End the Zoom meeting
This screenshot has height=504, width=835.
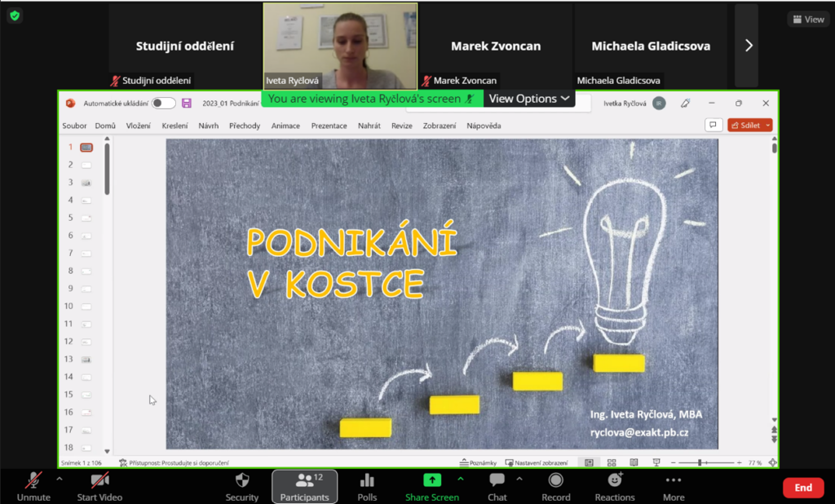pos(803,488)
